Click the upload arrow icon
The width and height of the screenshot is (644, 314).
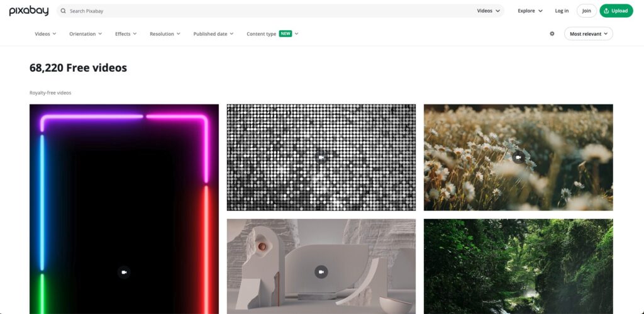[x=606, y=11]
